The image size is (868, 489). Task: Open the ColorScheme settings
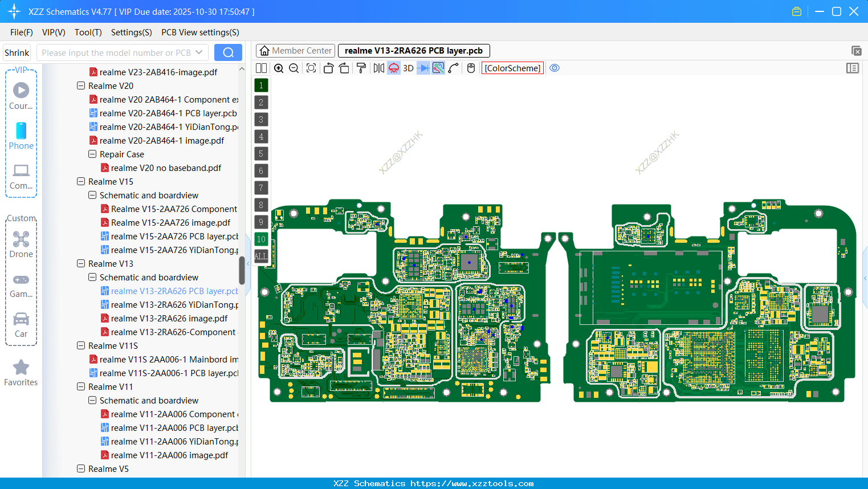click(512, 68)
